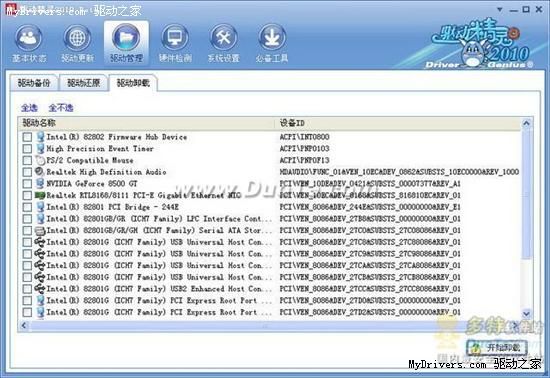Check the Intel 82802 Firmware Hub Device box
The image size is (550, 378).
point(27,137)
